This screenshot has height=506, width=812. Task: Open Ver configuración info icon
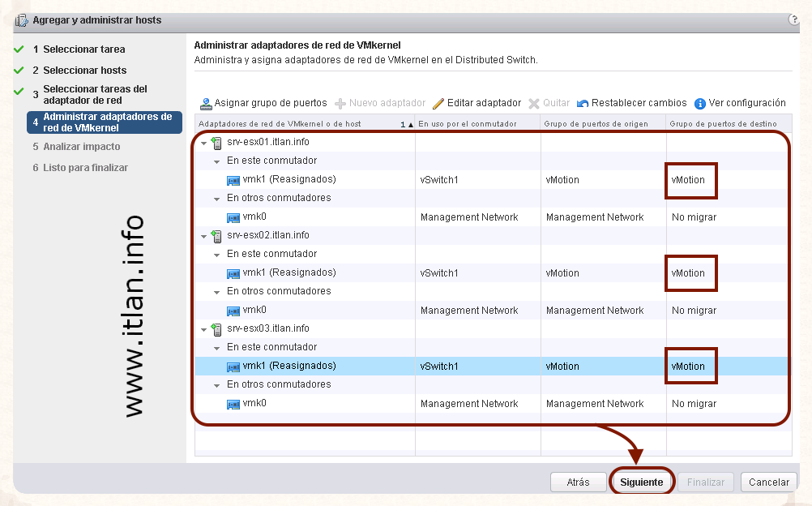[700, 104]
